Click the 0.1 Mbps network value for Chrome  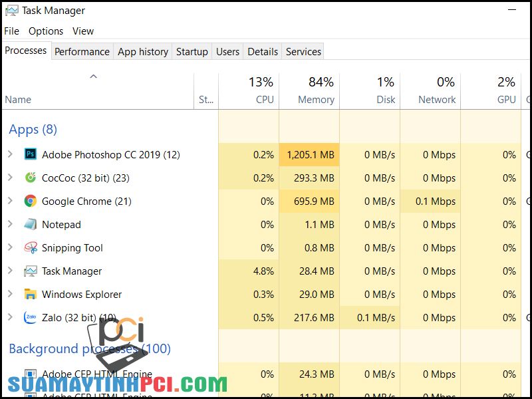(436, 201)
